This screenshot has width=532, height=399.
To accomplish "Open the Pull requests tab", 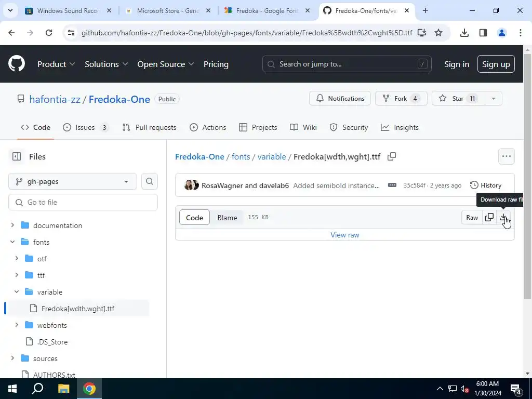I will [149, 128].
